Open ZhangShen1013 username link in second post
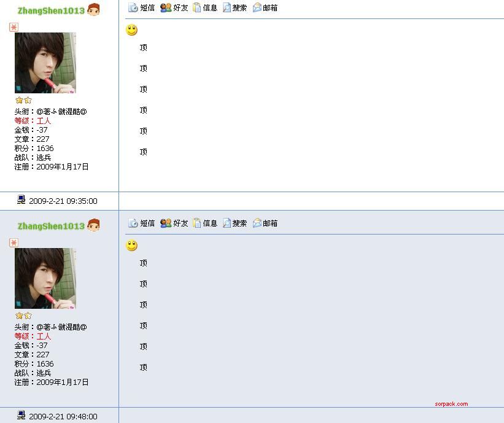Image resolution: width=504 pixels, height=423 pixels. coord(51,226)
